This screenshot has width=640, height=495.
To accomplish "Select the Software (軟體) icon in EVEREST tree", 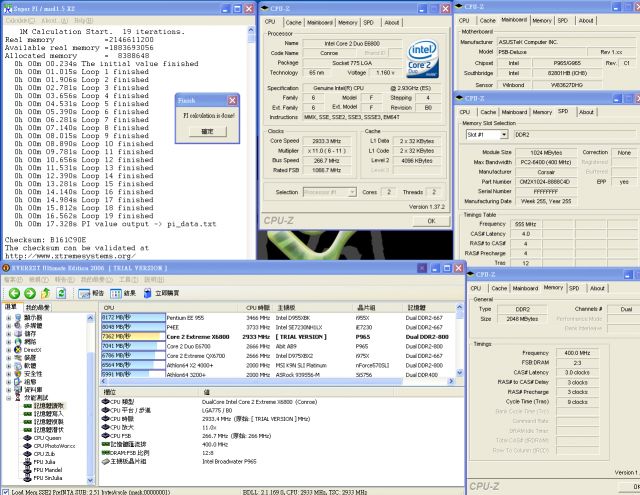I will (18, 366).
